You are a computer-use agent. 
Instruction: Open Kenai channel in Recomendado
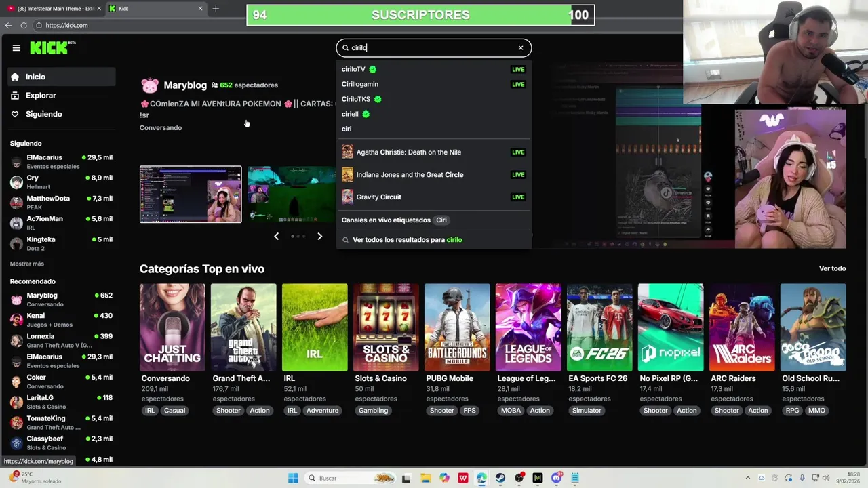click(x=61, y=320)
